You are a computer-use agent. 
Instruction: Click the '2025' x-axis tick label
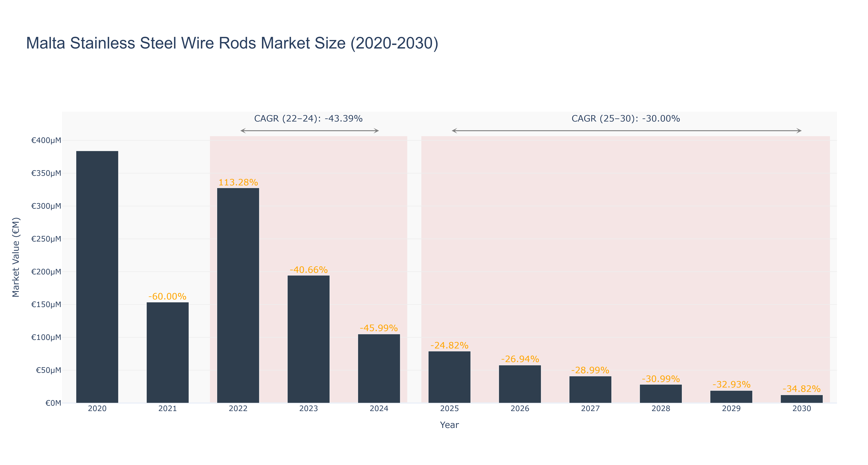click(449, 409)
